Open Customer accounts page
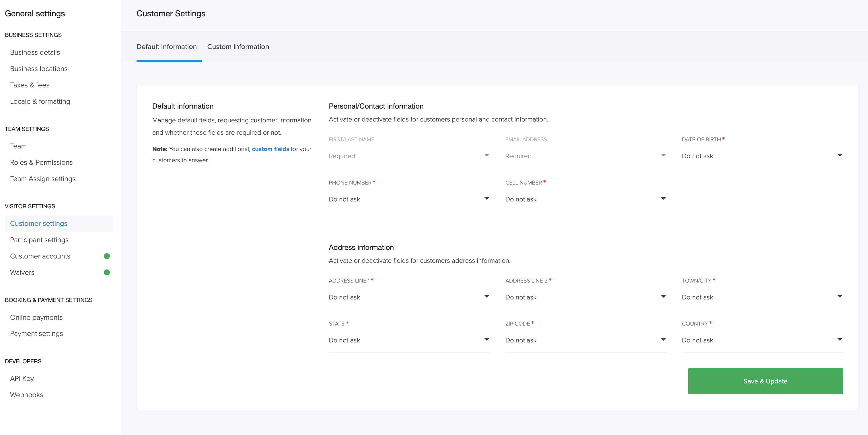This screenshot has height=435, width=868. tap(40, 256)
